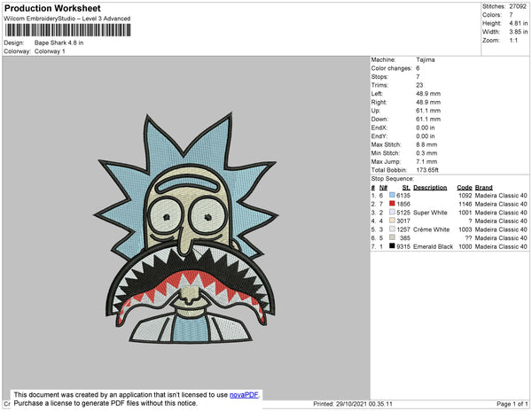This screenshot has height=411, width=532.
Task: Select grey swatch for thread 385
Action: 392,237
